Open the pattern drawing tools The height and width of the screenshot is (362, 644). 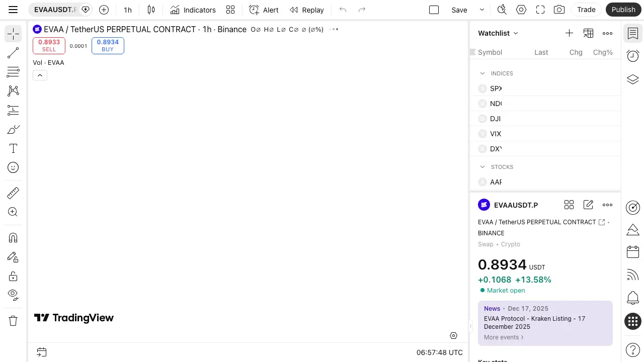(x=13, y=91)
